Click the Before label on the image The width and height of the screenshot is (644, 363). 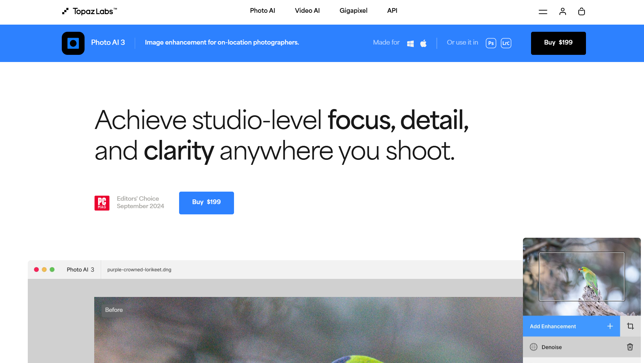click(114, 310)
